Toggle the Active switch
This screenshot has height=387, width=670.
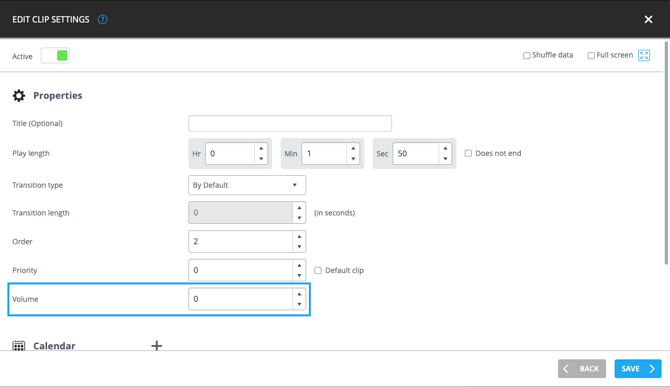pos(56,56)
